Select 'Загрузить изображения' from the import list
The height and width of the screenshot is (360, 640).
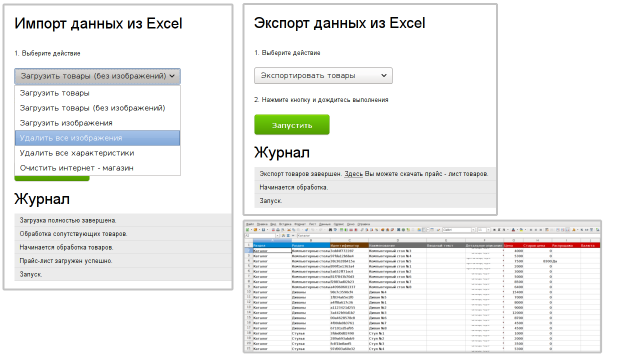(x=97, y=123)
